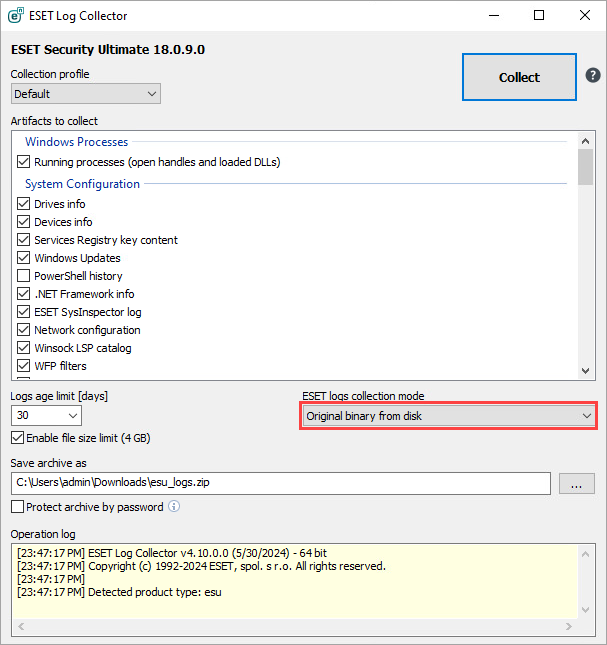Click the artifacts list scrollbar thumb

click(x=586, y=167)
